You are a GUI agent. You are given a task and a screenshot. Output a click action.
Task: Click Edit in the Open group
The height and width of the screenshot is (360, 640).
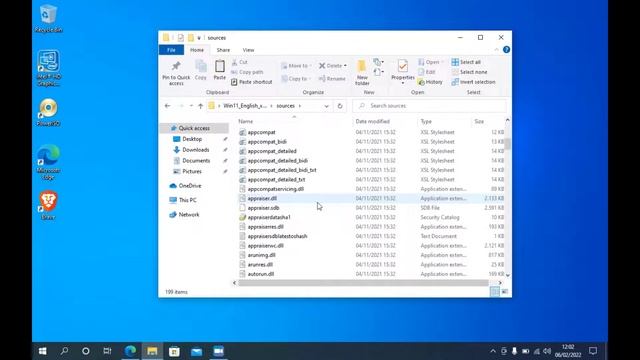click(x=427, y=72)
